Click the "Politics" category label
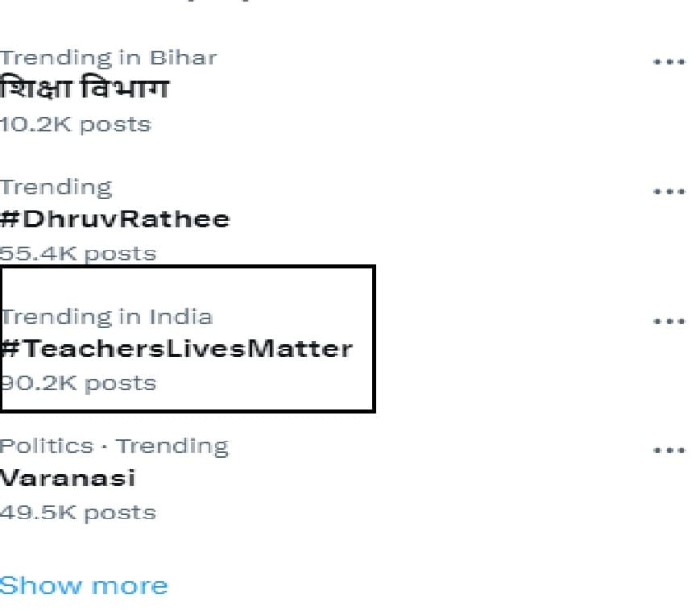Viewport: 700px width, 611px height. pos(47,446)
